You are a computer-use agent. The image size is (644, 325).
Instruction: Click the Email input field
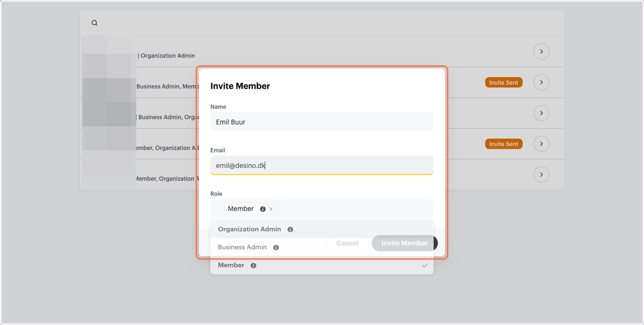pyautogui.click(x=322, y=165)
